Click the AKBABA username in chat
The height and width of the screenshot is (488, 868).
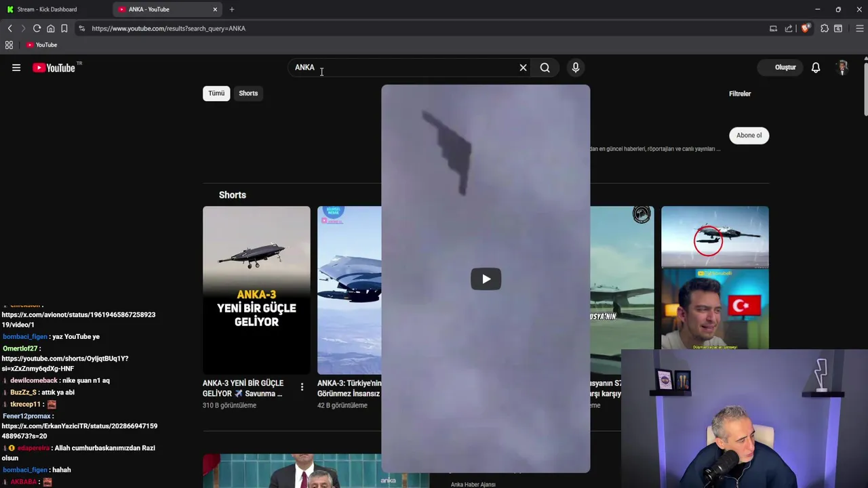tap(23, 482)
